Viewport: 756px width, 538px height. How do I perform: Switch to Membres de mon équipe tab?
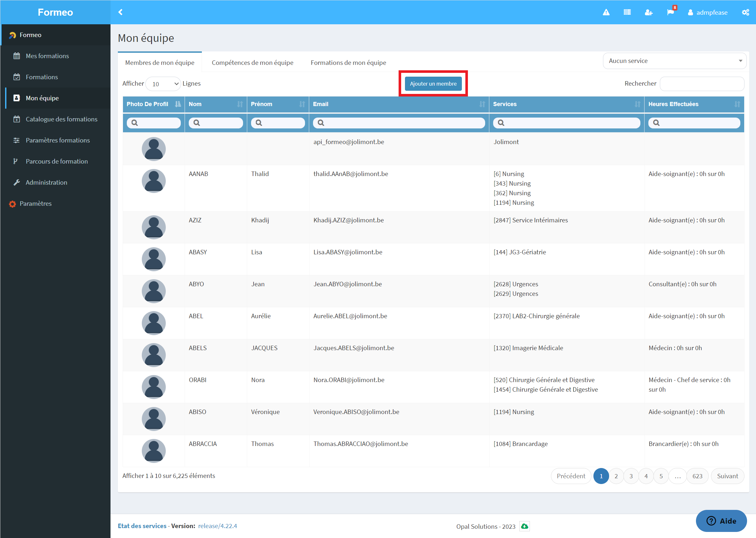[x=160, y=63]
